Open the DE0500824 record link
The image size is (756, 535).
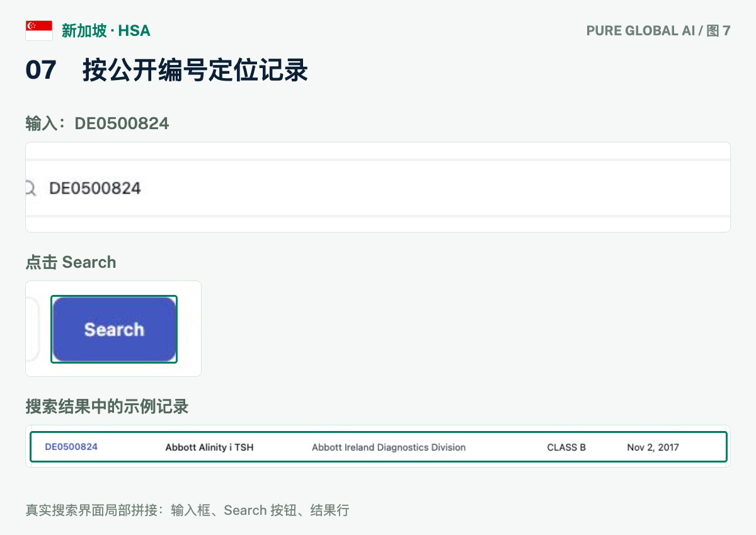tap(71, 447)
